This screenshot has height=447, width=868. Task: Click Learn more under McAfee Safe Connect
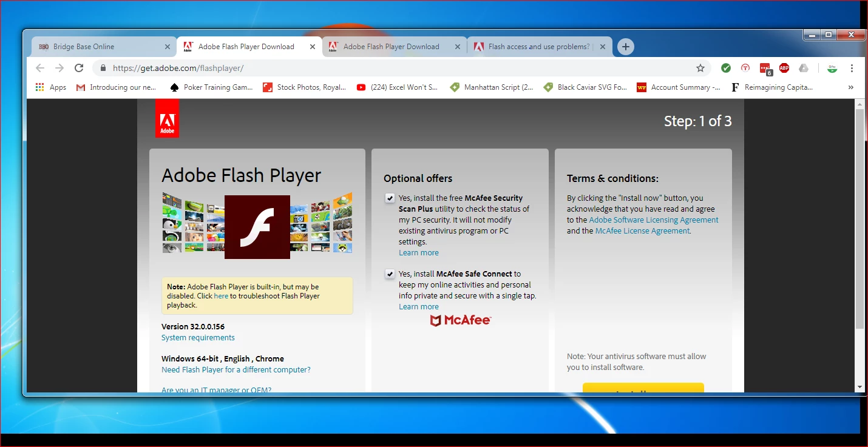419,307
